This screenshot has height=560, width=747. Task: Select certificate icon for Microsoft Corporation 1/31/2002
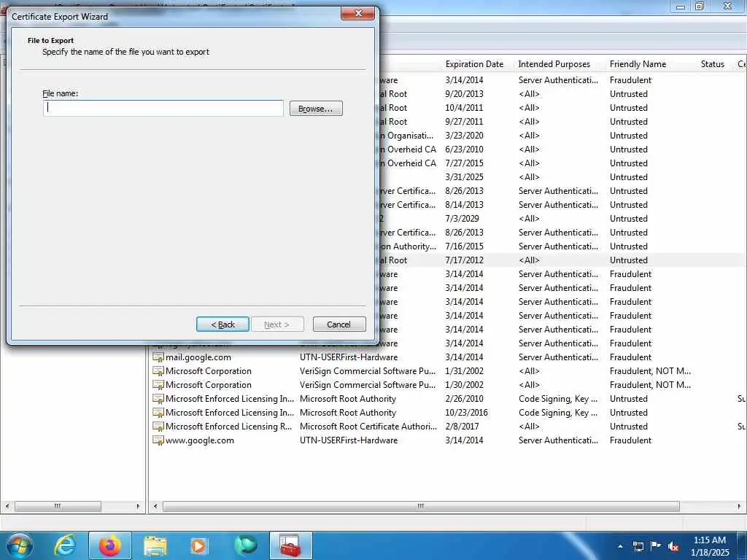158,371
